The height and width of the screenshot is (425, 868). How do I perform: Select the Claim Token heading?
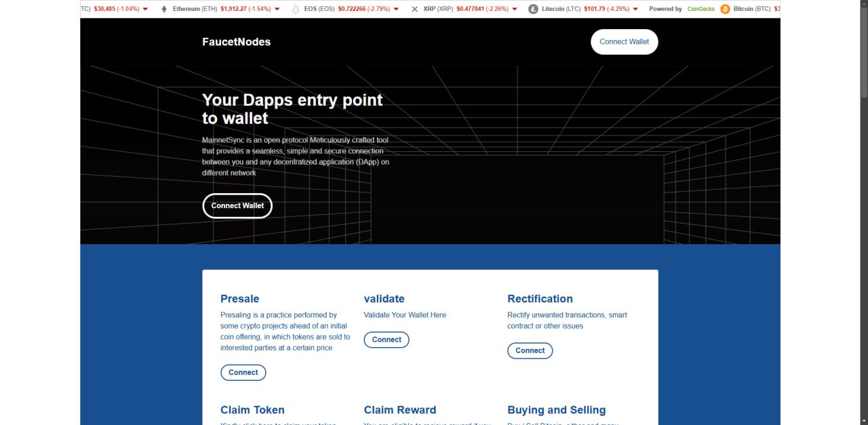click(x=252, y=410)
